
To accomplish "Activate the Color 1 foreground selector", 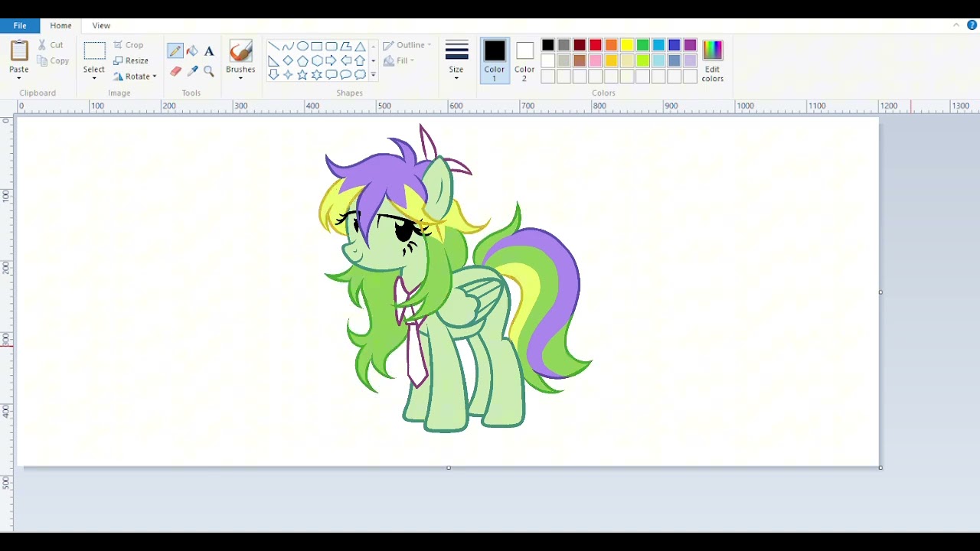I will (495, 60).
